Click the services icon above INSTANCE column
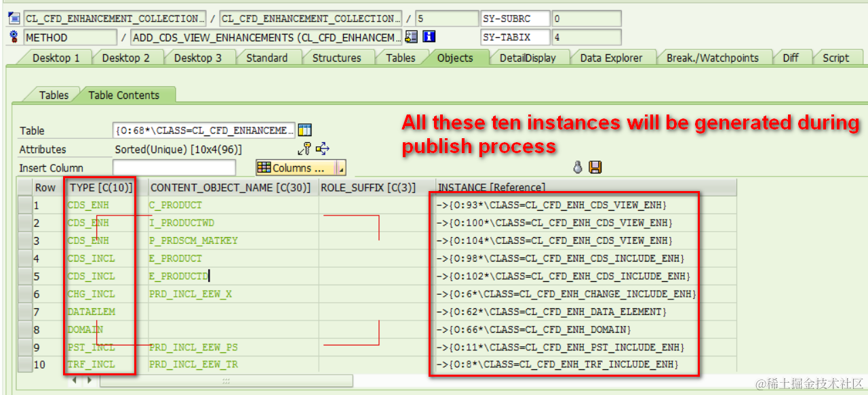868x395 pixels. click(578, 167)
